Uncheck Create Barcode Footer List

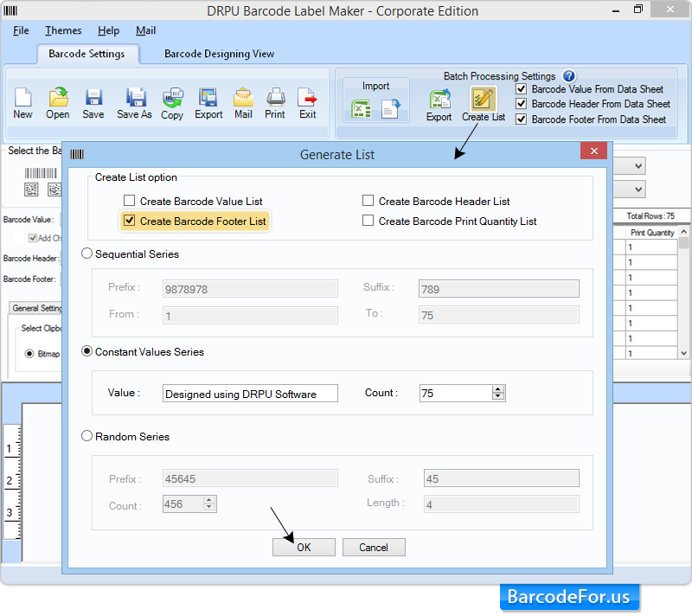(129, 221)
